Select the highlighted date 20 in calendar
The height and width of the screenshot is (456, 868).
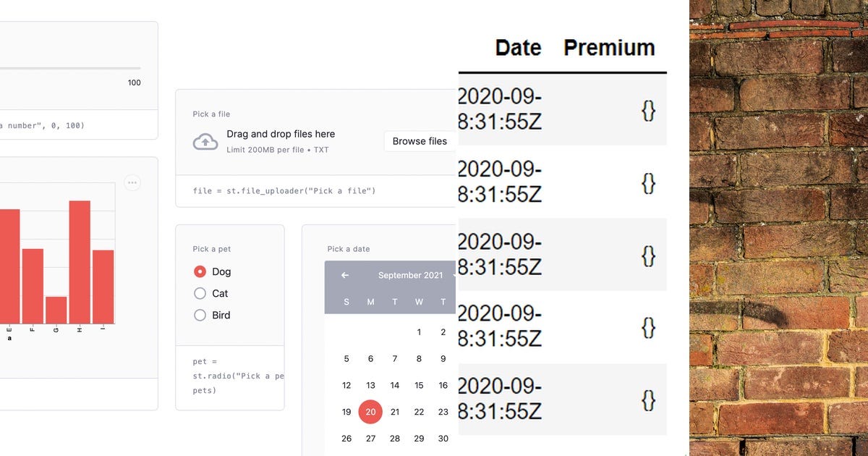click(x=370, y=412)
